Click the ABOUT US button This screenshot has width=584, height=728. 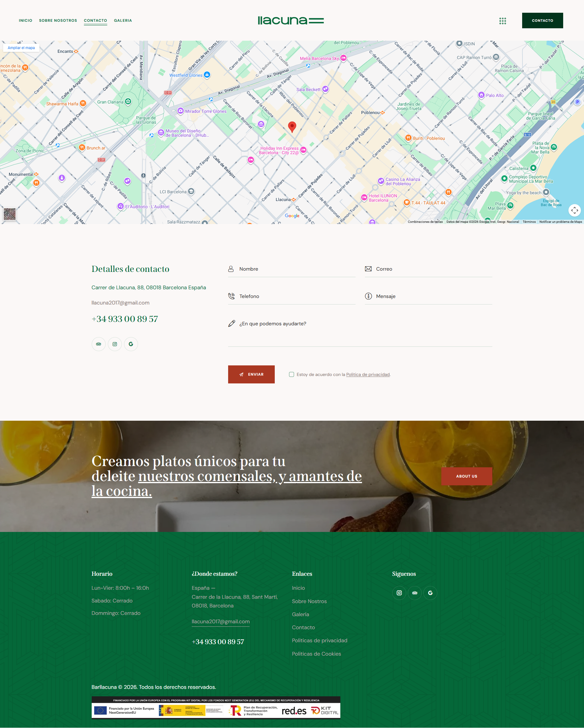(x=467, y=476)
